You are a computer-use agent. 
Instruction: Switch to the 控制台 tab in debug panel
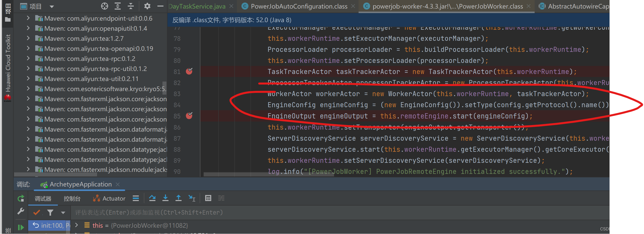click(72, 198)
